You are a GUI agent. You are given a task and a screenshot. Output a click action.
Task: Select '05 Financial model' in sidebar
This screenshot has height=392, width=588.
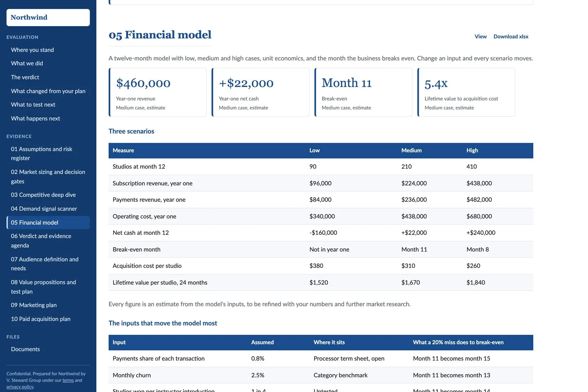pyautogui.click(x=48, y=223)
